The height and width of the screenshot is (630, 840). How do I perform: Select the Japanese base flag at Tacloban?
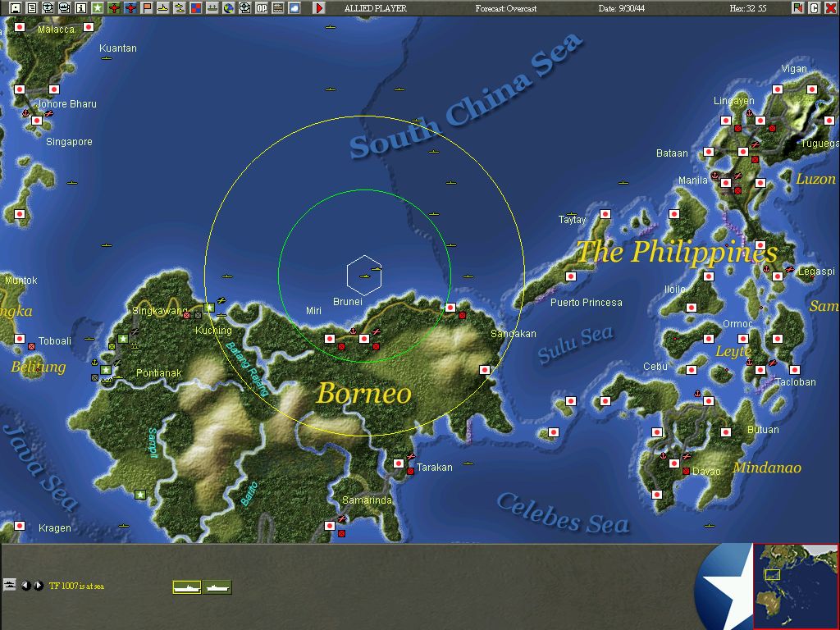[x=760, y=370]
